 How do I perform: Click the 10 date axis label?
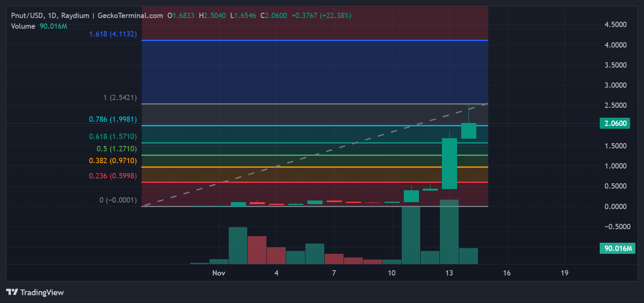click(x=391, y=273)
